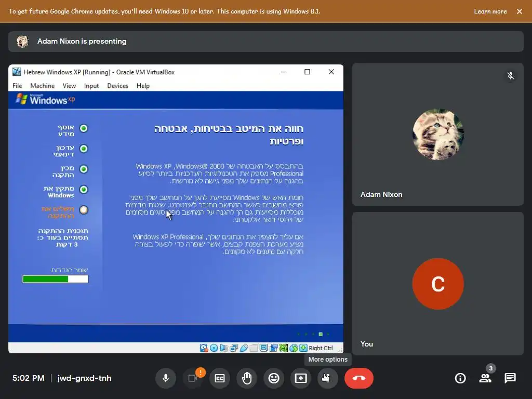Viewport: 532px width, 399px height.
Task: Click muted mic icon on Adam's tile
Action: [x=511, y=76]
